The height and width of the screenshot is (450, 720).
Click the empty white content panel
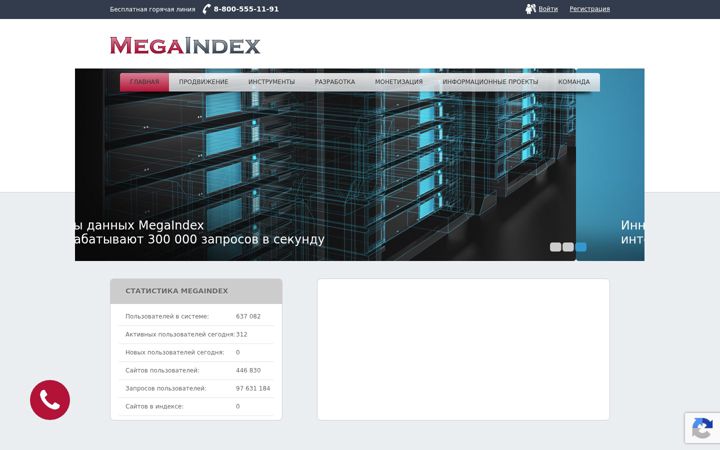click(463, 349)
